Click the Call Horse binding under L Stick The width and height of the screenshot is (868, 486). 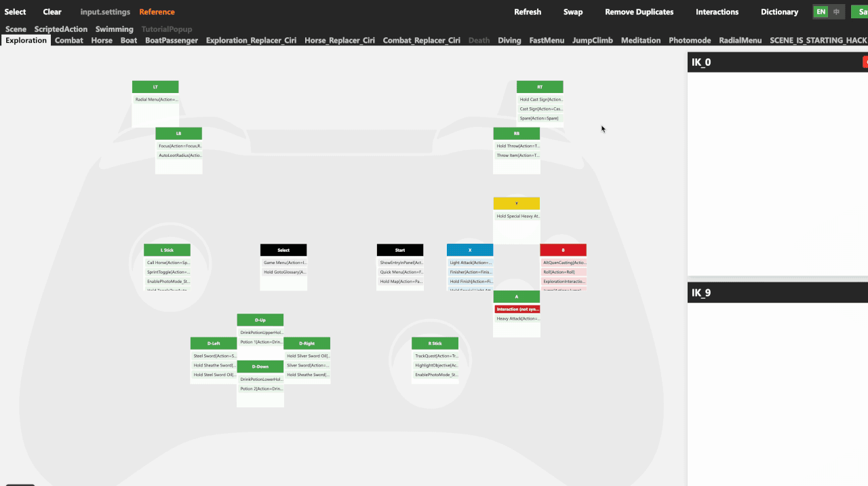(167, 263)
